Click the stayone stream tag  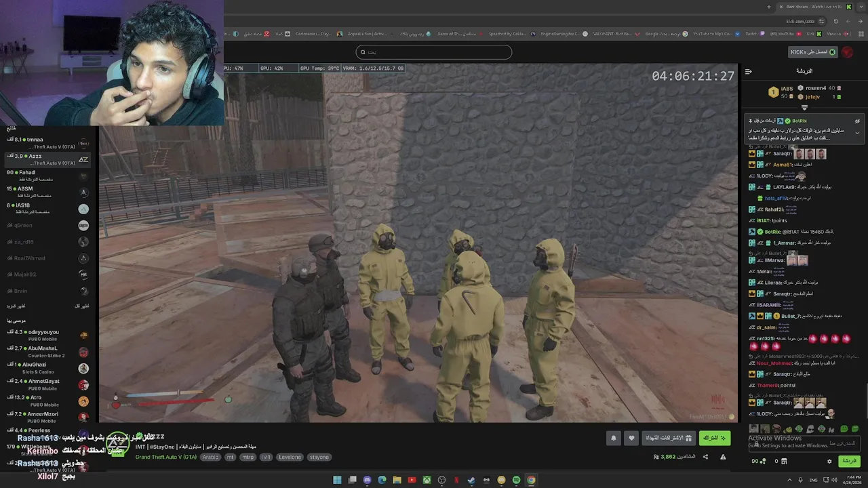point(319,457)
